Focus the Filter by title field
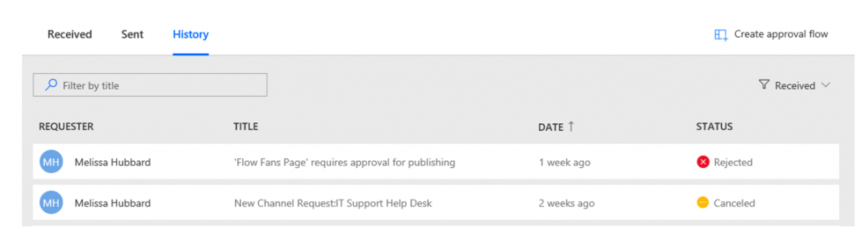The image size is (868, 249). tap(150, 85)
